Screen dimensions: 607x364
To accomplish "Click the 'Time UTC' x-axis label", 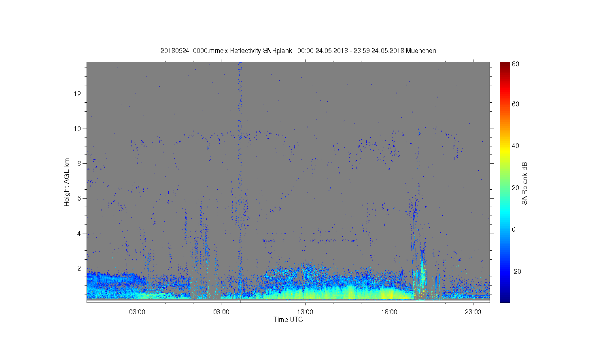I will point(288,320).
